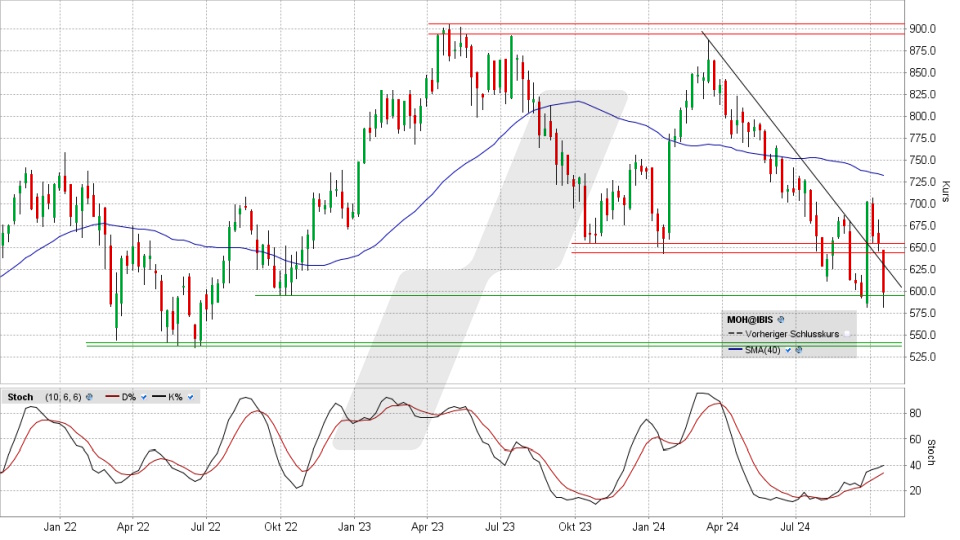960x540 pixels.
Task: Click the Jul '22 date label
Action: tap(206, 527)
